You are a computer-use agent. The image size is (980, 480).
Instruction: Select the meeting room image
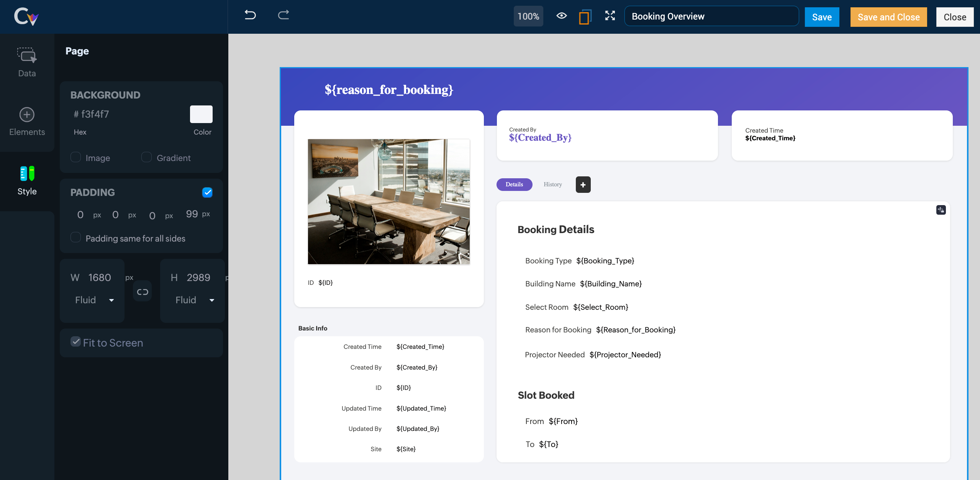click(x=389, y=202)
